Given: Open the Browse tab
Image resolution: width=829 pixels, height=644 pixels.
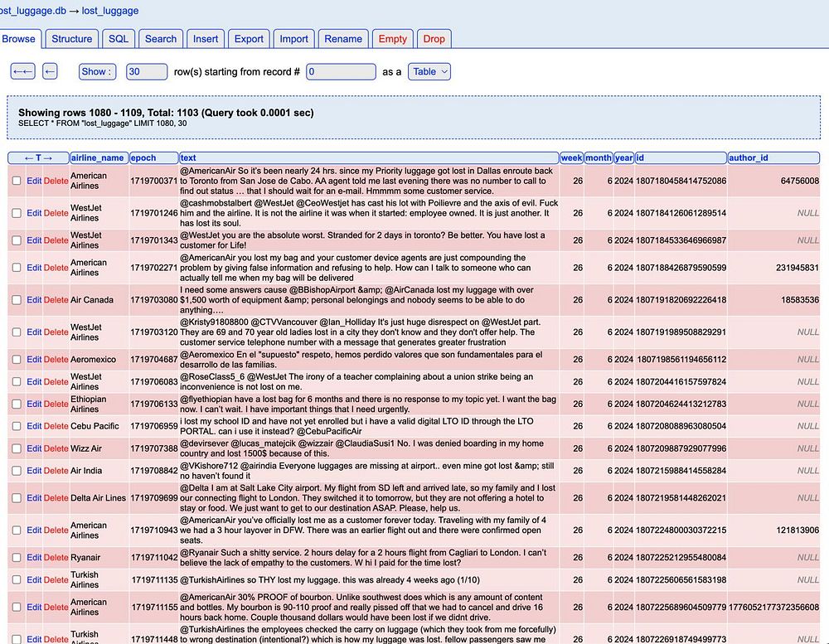Looking at the screenshot, I should (x=18, y=39).
